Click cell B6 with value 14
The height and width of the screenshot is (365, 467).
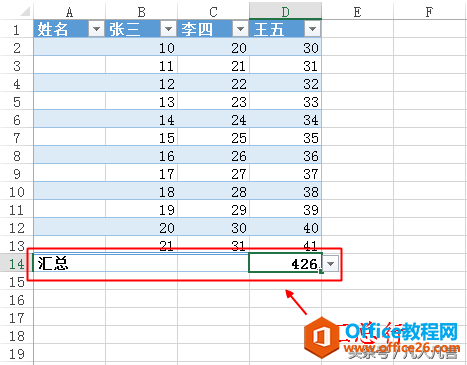pyautogui.click(x=141, y=119)
